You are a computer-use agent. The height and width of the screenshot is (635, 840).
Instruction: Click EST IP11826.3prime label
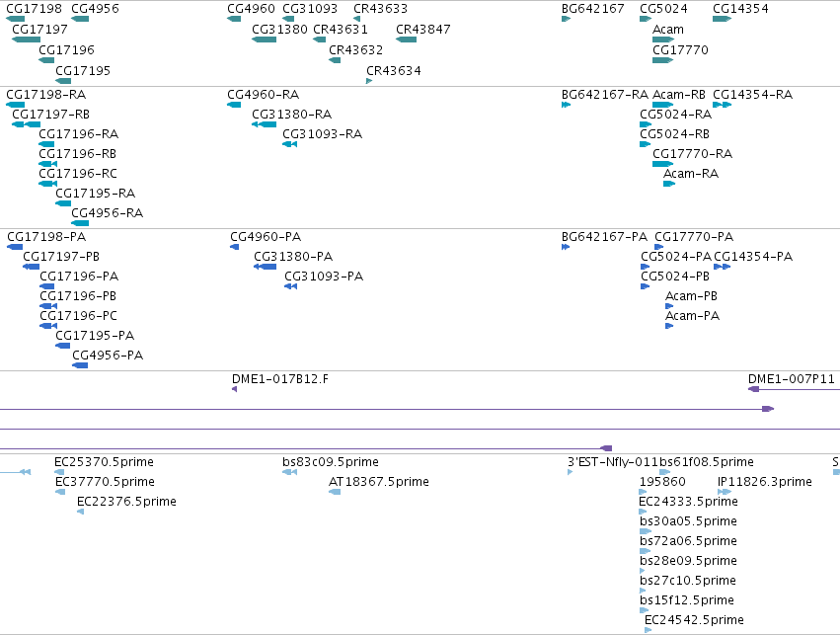[765, 482]
